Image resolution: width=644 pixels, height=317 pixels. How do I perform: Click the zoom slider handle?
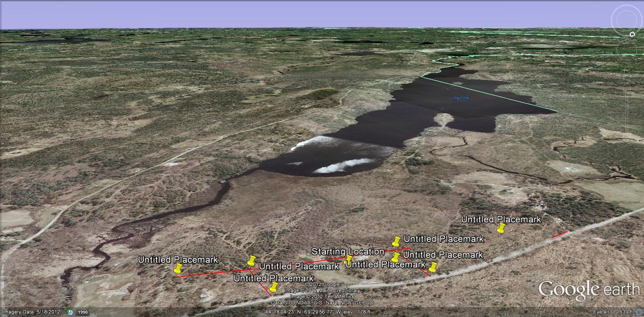(x=628, y=112)
